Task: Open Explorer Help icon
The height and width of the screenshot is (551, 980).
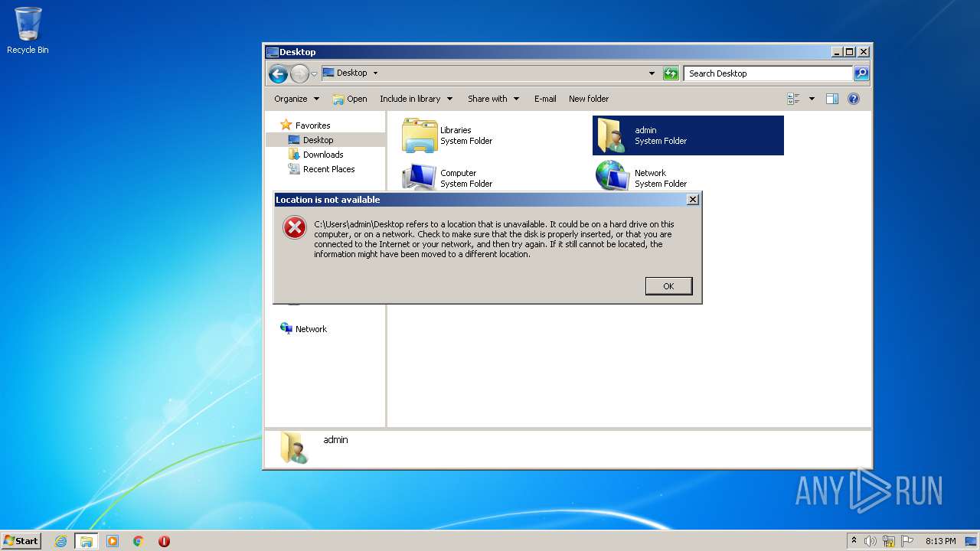Action: point(854,99)
